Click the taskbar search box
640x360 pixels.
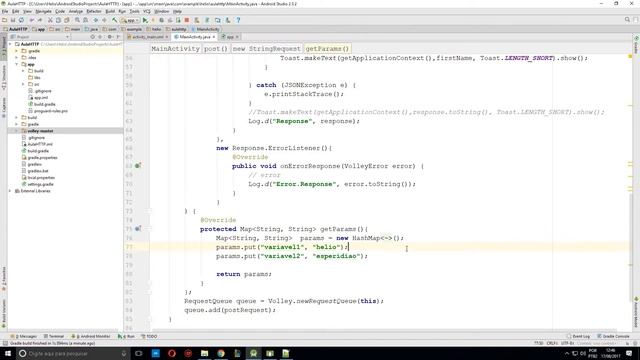[x=73, y=353]
